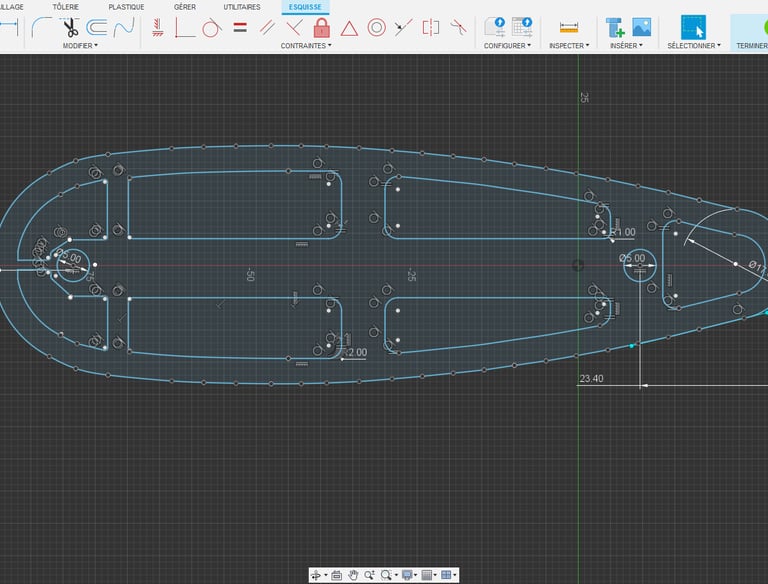Screen dimensions: 768x584
Task: Expand the MODIFIER dropdown
Action: tap(80, 46)
